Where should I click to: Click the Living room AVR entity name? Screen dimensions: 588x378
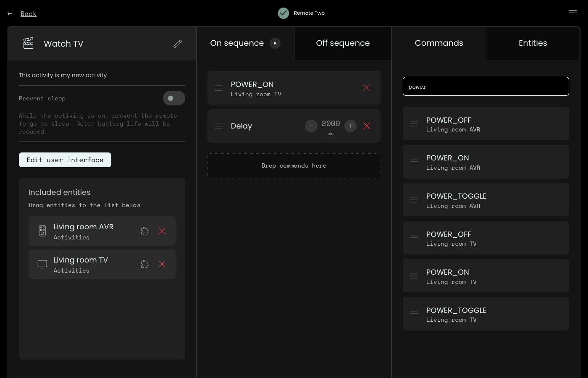tap(84, 227)
